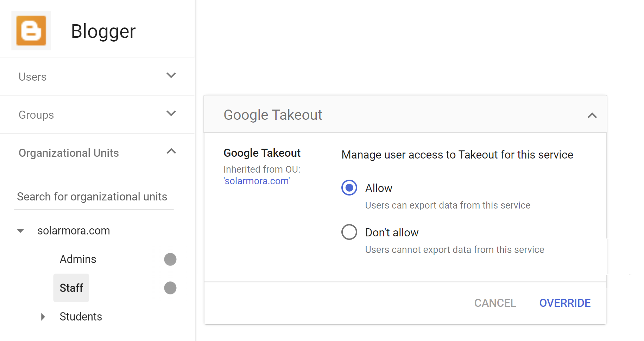Viewport: 644px width, 341px height.
Task: Click the orange Blogger logo icon
Action: click(x=31, y=31)
